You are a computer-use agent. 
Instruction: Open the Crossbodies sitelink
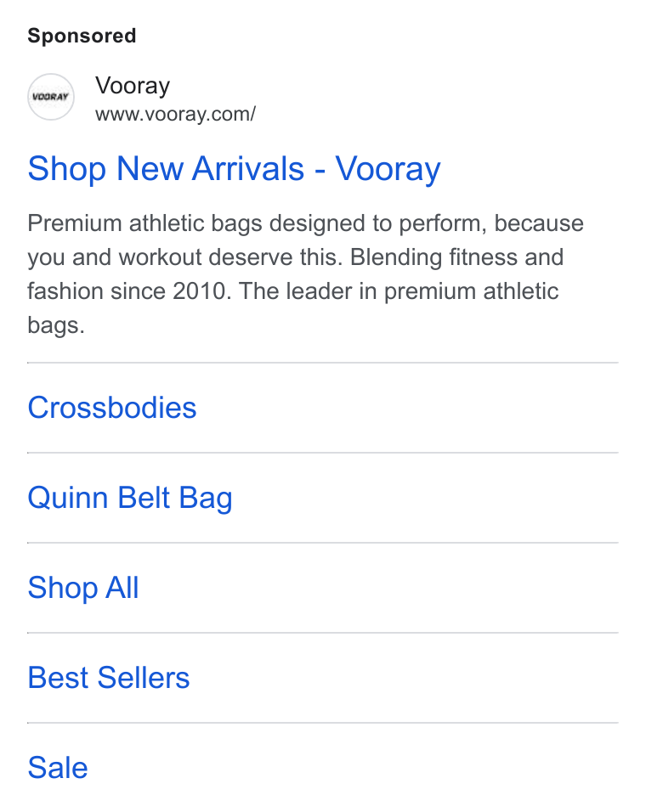click(112, 408)
